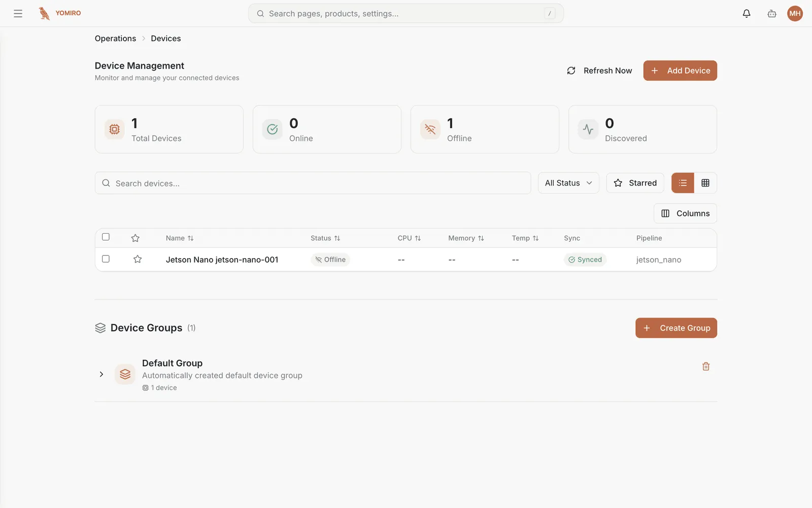
Task: Click the star icon in table header
Action: tap(136, 238)
